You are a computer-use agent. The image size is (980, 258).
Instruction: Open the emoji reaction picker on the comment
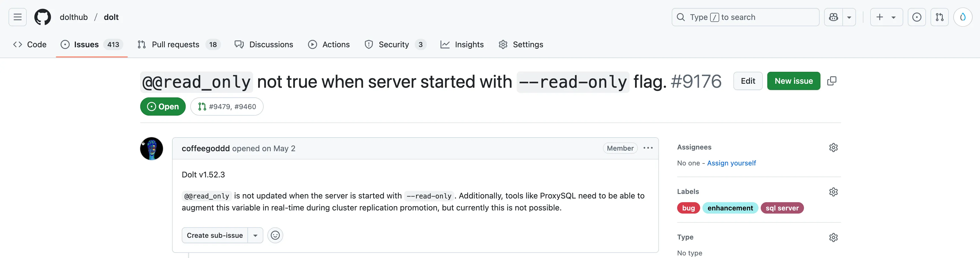pos(275,235)
